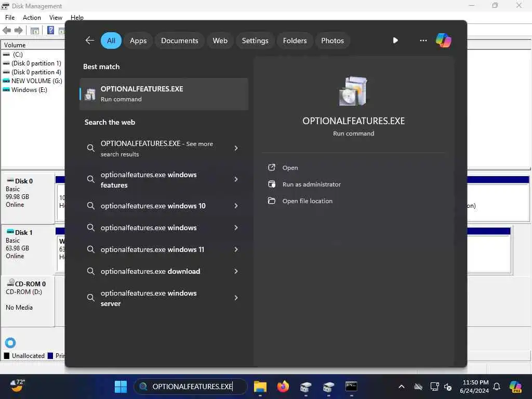This screenshot has height=399, width=532.
Task: Choose Run as administrator
Action: 312,184
